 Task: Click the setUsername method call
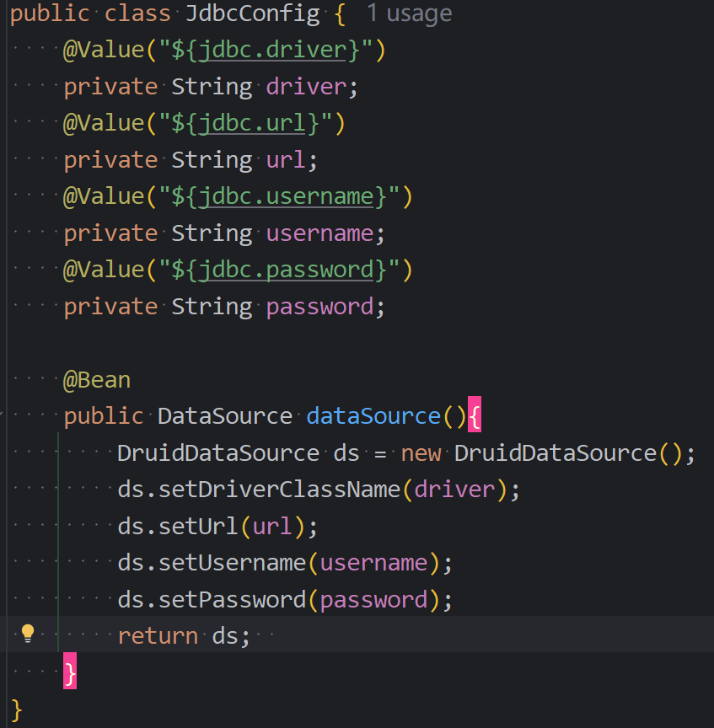pyautogui.click(x=232, y=563)
